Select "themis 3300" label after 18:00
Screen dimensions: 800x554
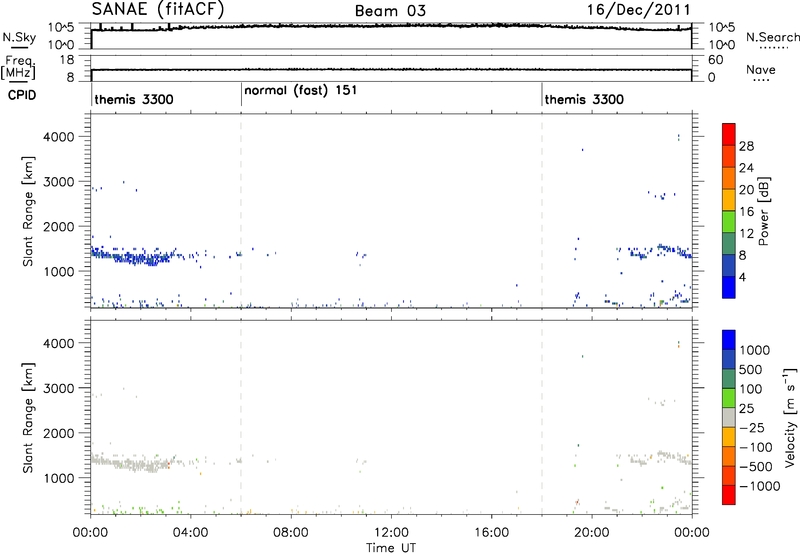coord(584,99)
